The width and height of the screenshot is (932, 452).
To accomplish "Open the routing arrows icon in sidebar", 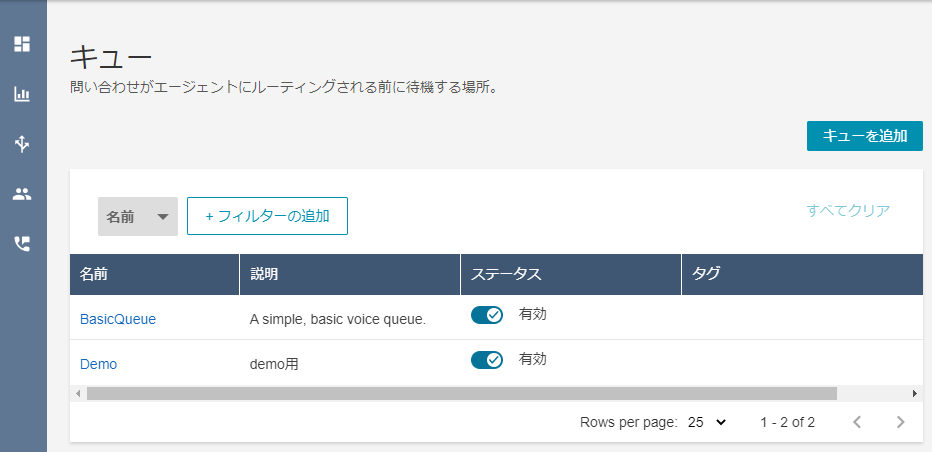I will [22, 143].
